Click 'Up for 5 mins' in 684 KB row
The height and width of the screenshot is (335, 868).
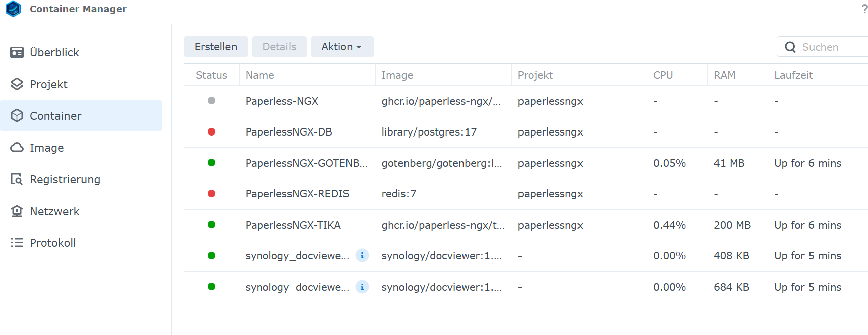pyautogui.click(x=808, y=287)
